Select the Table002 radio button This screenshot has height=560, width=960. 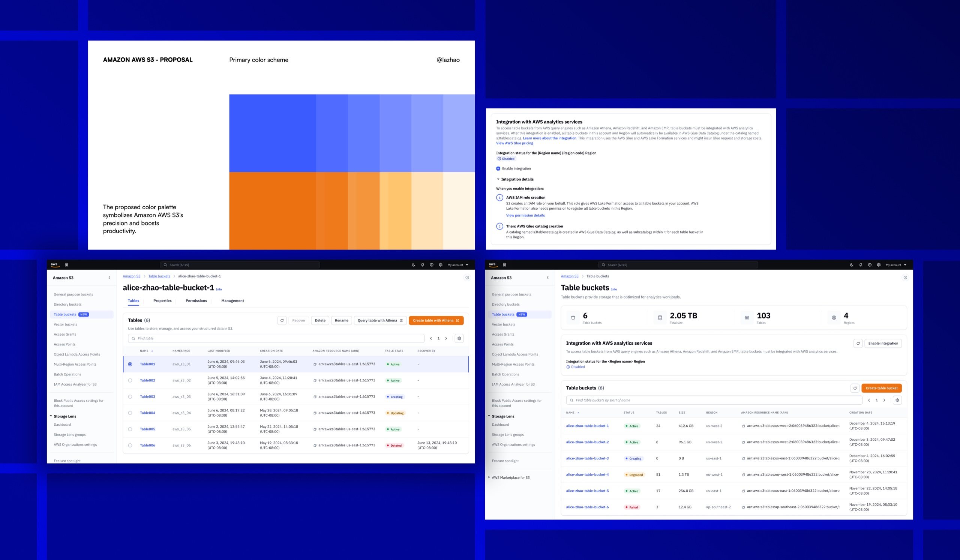[130, 381]
